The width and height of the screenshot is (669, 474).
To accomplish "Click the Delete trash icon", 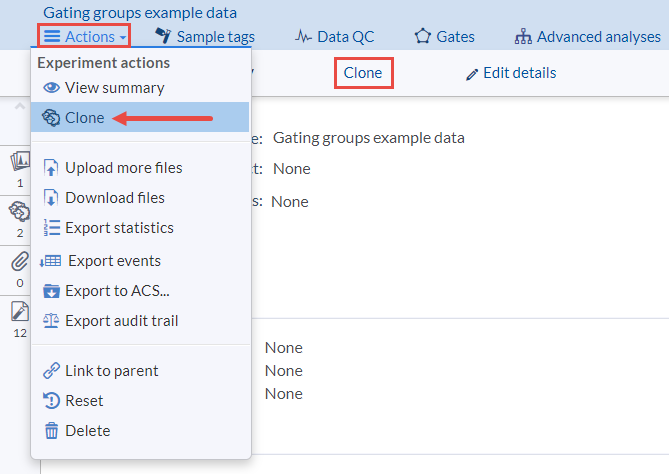I will 52,431.
